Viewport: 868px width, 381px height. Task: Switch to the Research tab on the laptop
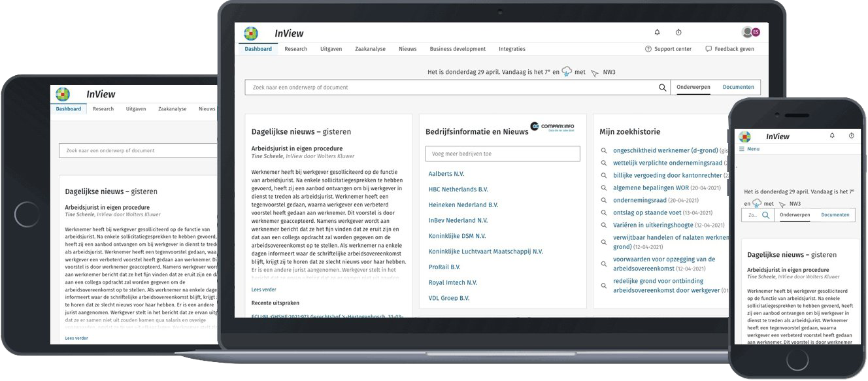295,49
